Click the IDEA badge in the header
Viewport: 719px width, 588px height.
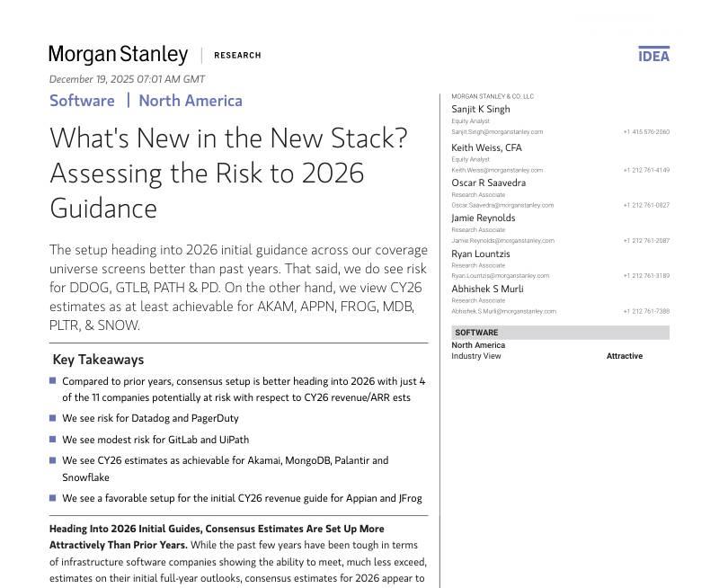(x=653, y=55)
